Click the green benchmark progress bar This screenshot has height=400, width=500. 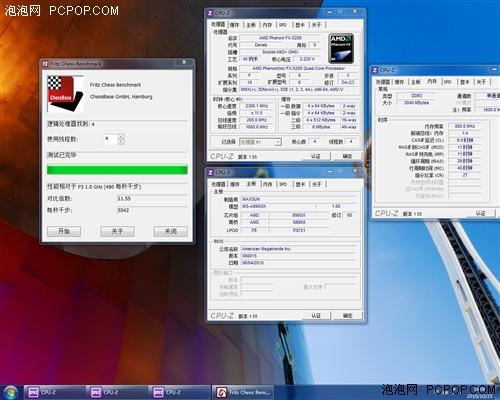click(117, 170)
